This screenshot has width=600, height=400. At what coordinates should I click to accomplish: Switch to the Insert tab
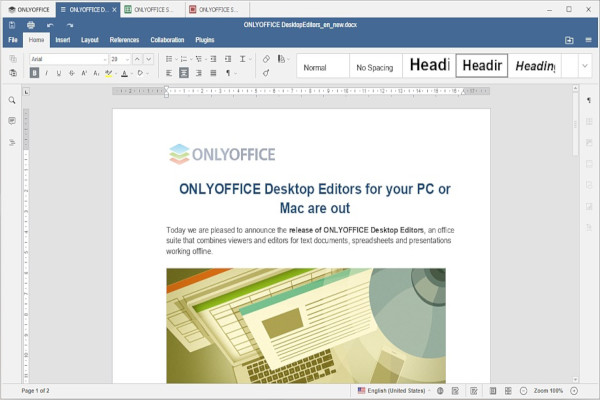62,40
